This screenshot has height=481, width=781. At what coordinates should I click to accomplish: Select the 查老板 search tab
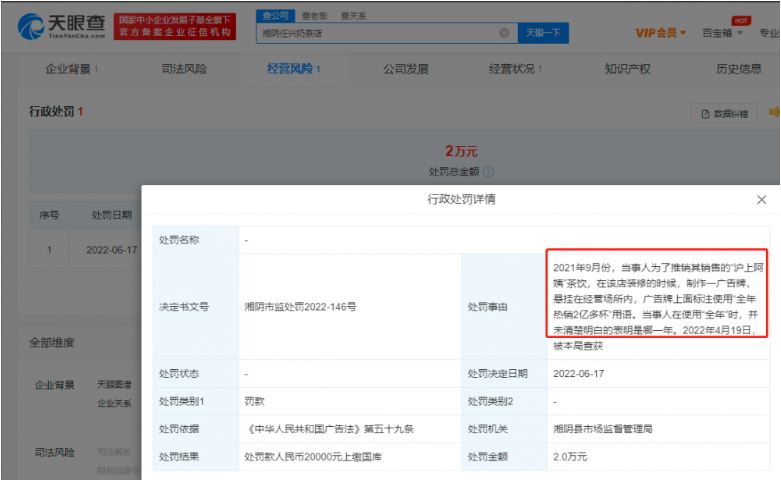coord(314,16)
